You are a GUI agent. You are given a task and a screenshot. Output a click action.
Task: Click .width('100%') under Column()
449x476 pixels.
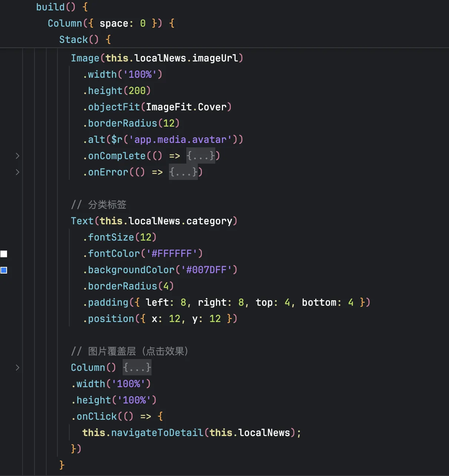click(111, 384)
